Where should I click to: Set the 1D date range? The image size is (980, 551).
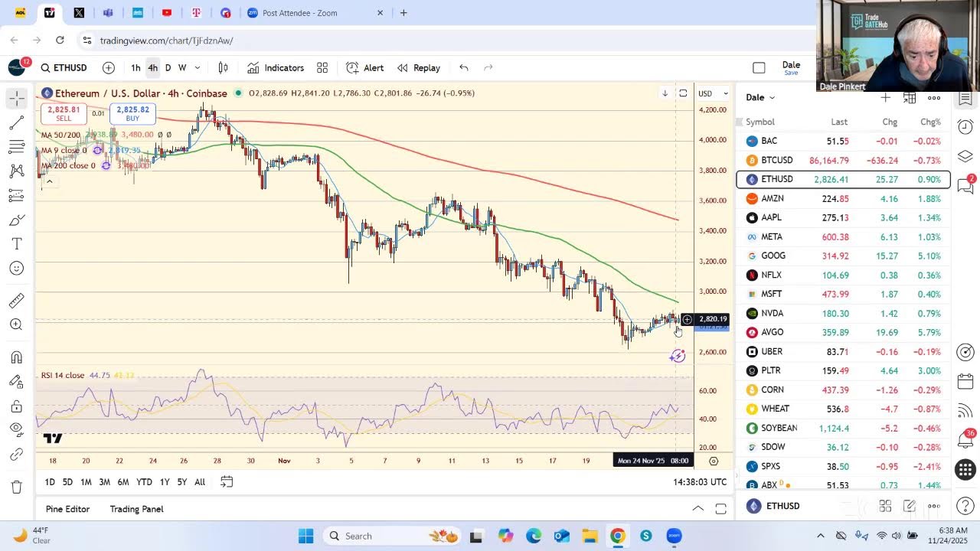point(50,482)
